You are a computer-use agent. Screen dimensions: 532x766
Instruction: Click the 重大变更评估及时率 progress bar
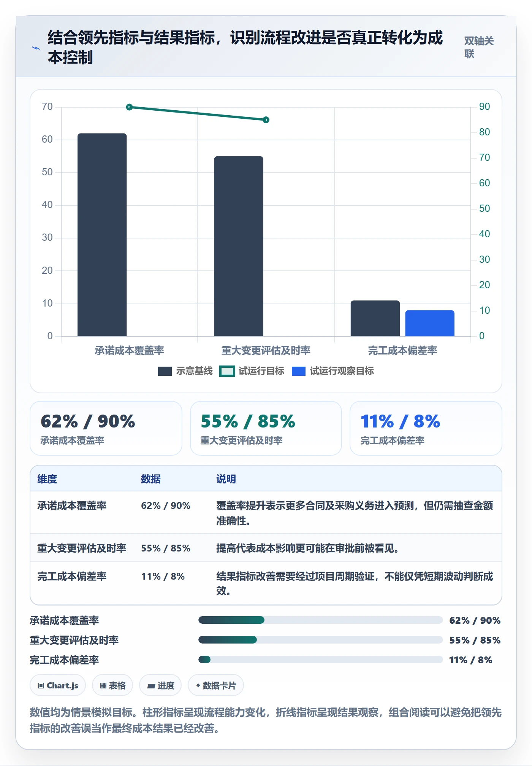point(321,640)
